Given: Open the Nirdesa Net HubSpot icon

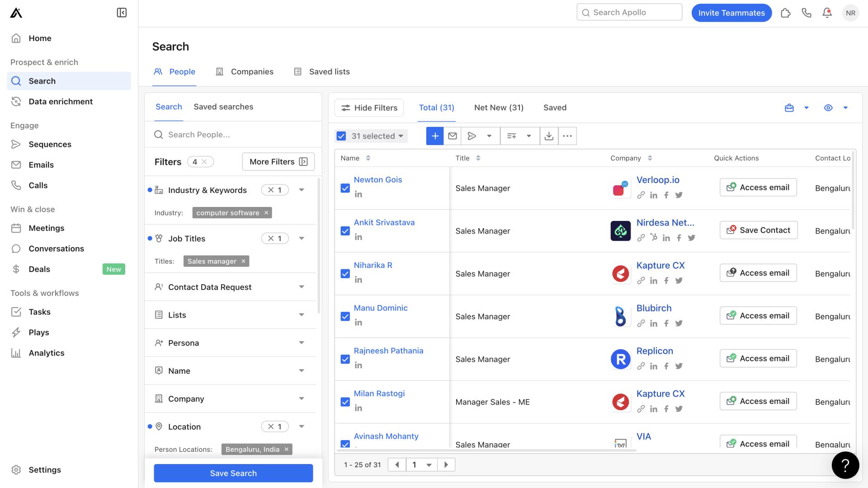Looking at the screenshot, I should pyautogui.click(x=654, y=237).
